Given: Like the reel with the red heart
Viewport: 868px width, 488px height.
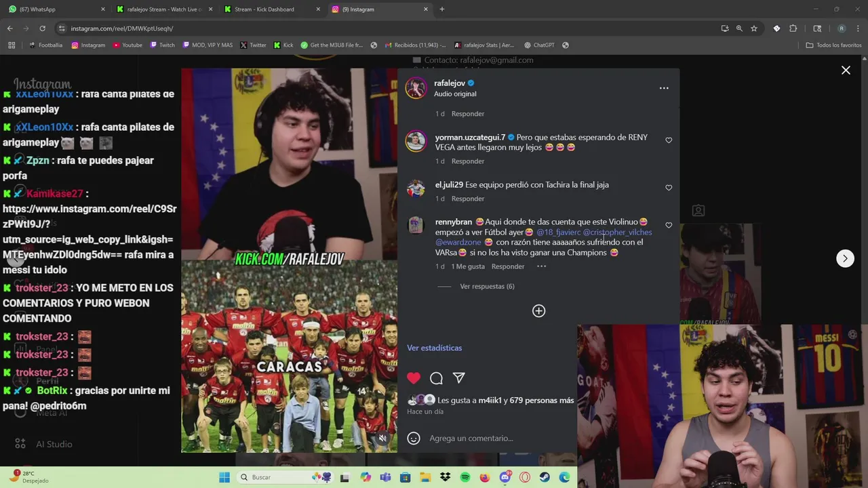Looking at the screenshot, I should [414, 378].
